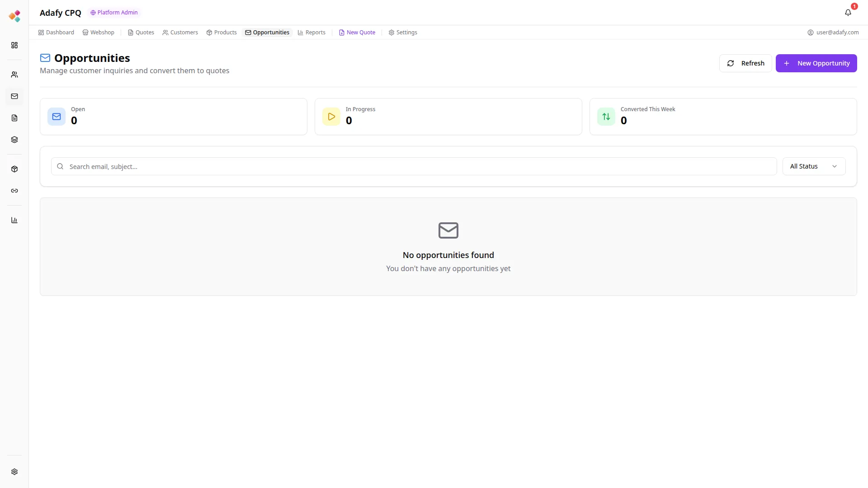This screenshot has width=868, height=488.
Task: Select the reports bar-chart icon in sidebar
Action: pos(14,220)
